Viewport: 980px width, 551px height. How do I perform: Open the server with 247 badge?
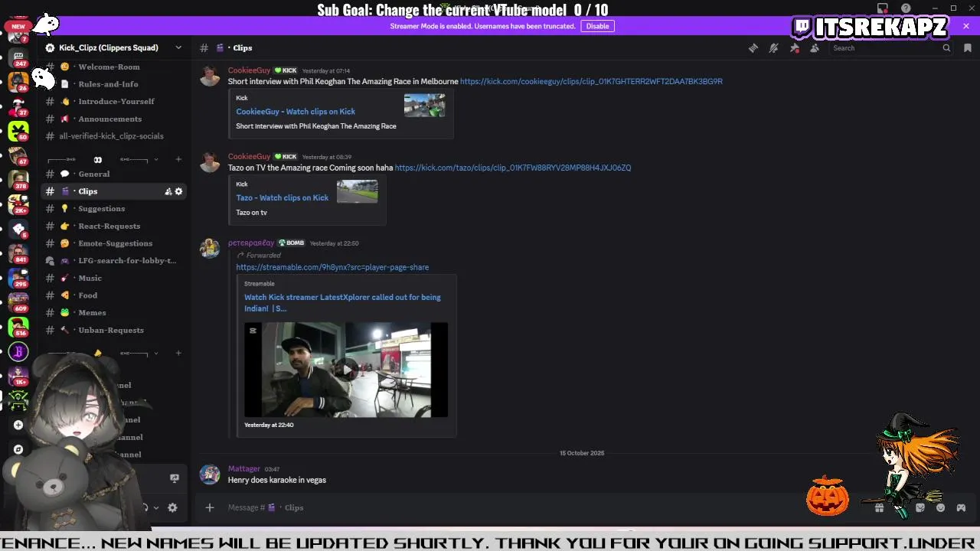(18, 57)
